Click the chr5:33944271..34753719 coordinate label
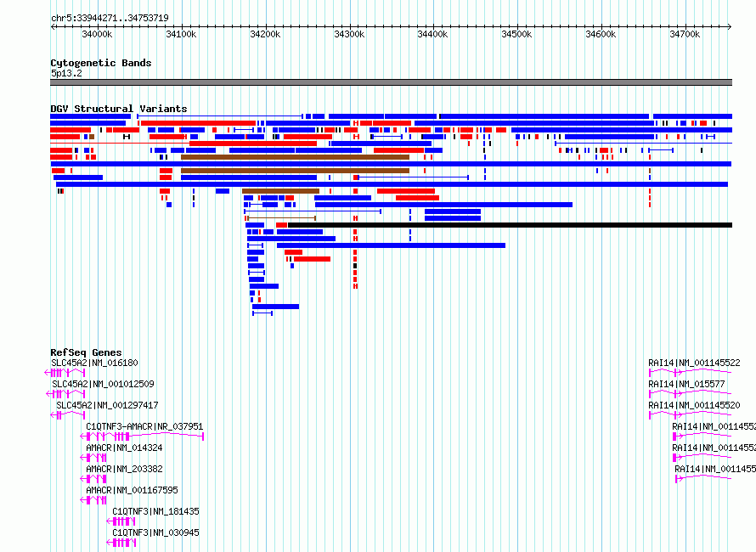 [110, 19]
